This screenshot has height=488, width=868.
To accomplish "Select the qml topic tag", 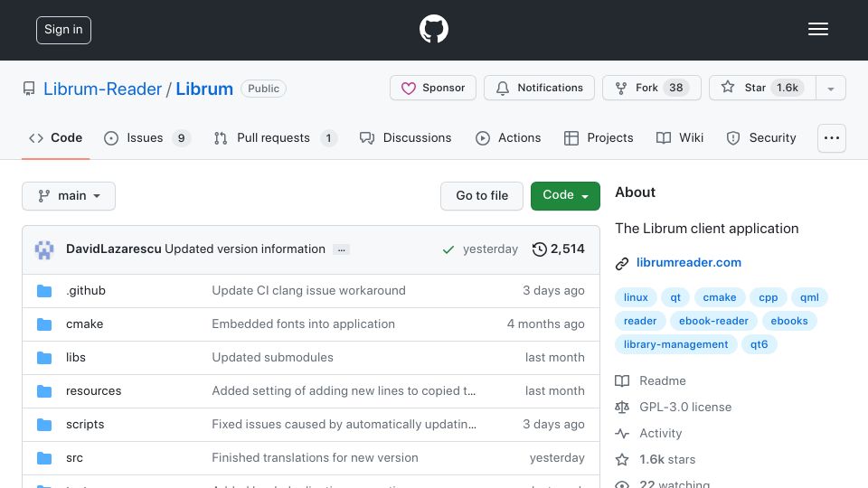I will coord(809,297).
